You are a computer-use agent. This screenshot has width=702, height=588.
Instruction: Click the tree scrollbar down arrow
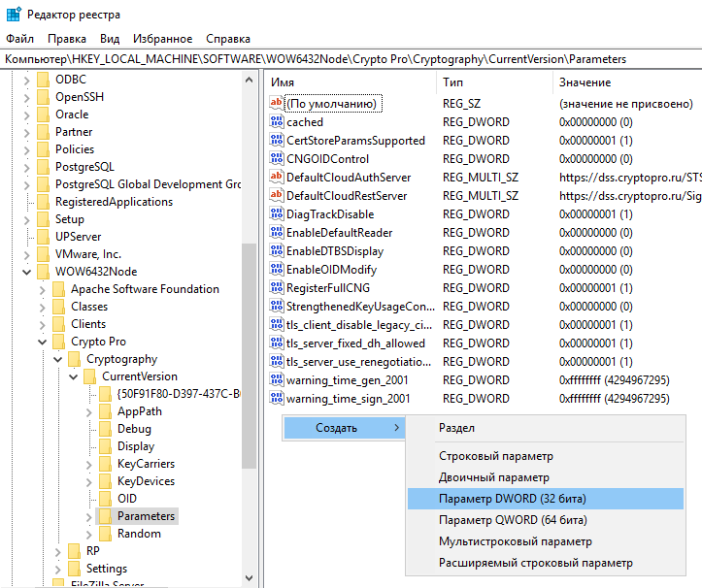point(250,577)
